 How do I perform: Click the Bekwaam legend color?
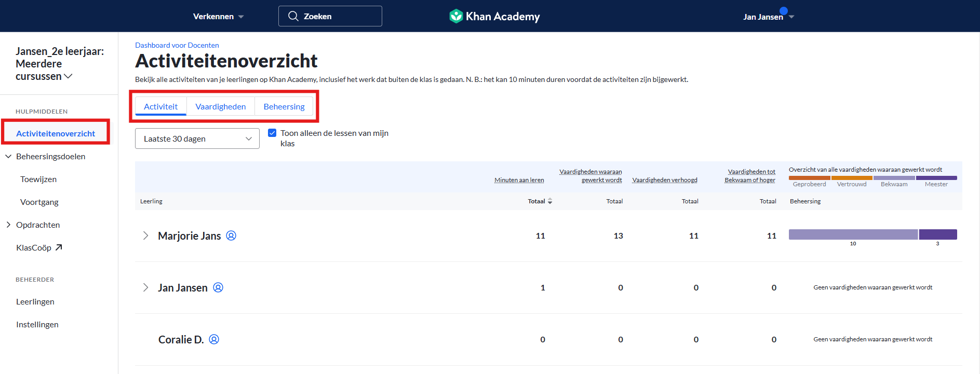pyautogui.click(x=894, y=178)
